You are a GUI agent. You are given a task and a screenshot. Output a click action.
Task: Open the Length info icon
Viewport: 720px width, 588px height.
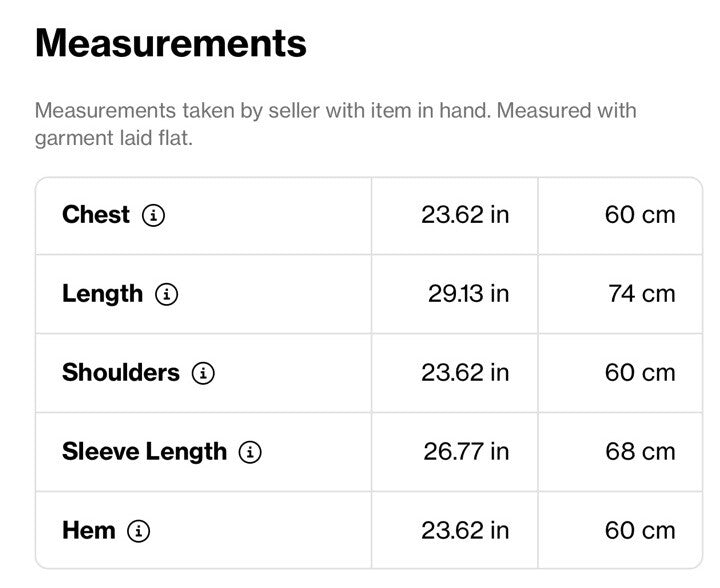tap(167, 294)
